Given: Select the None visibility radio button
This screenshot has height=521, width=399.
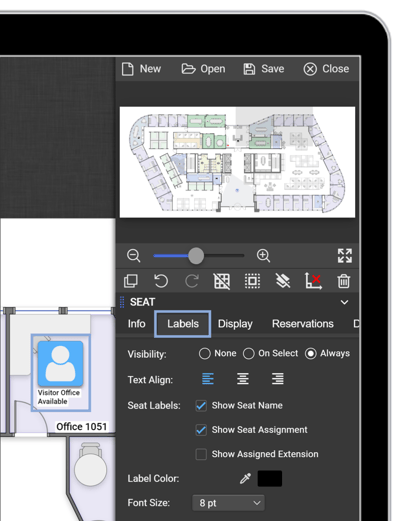Looking at the screenshot, I should 205,354.
